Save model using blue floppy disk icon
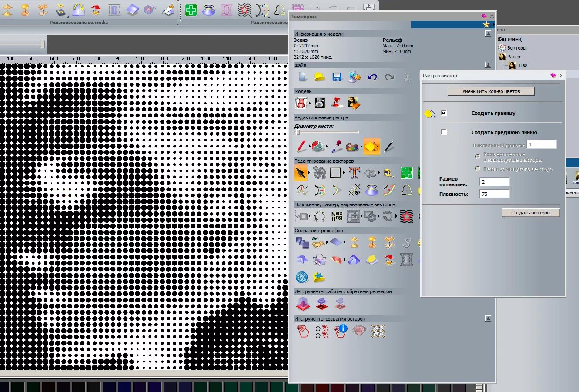Viewport: 579px width, 392px height. click(x=337, y=77)
